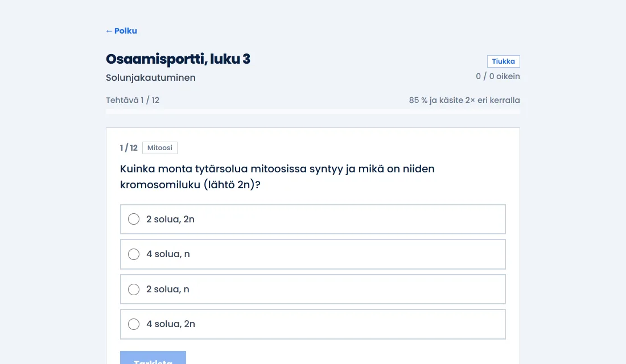The image size is (626, 364).
Task: Click the 1 / 12 label inside the card
Action: coord(129,148)
